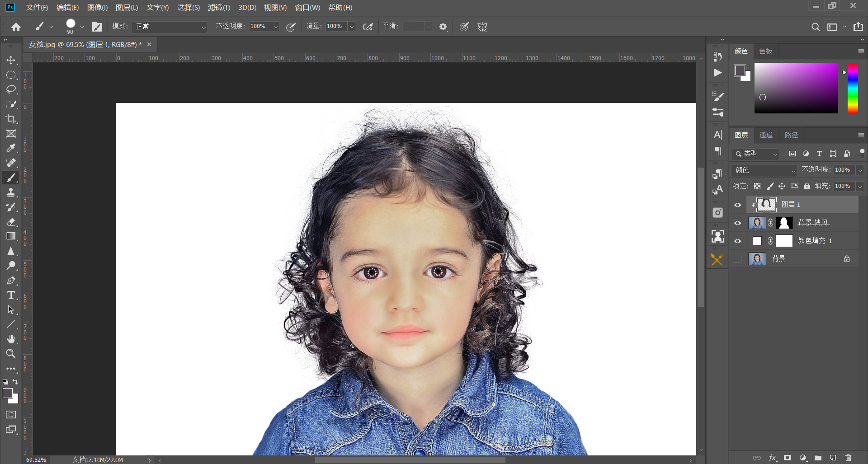Open brush preset picker arrow
The height and width of the screenshot is (464, 868).
pyautogui.click(x=82, y=27)
